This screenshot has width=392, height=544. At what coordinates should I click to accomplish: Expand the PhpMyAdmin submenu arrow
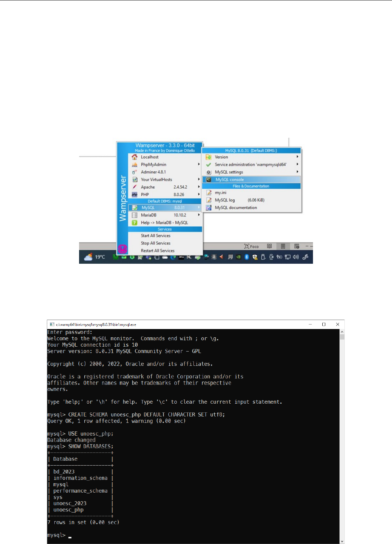pos(199,164)
